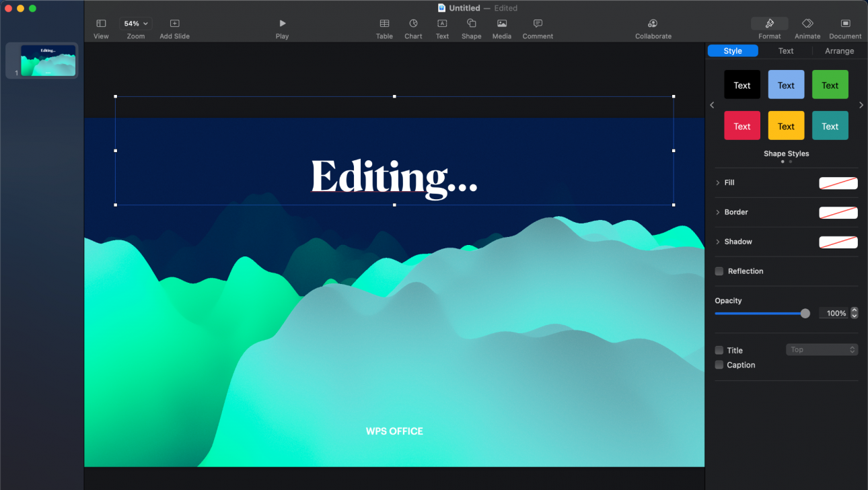Open the Collaborate sharing options
The width and height of the screenshot is (868, 490).
tap(653, 27)
